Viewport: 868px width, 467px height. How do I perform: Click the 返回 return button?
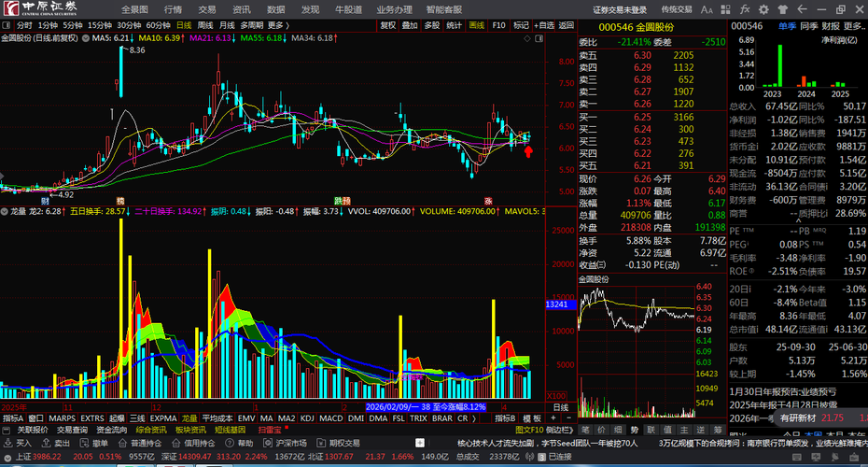pyautogui.click(x=567, y=25)
